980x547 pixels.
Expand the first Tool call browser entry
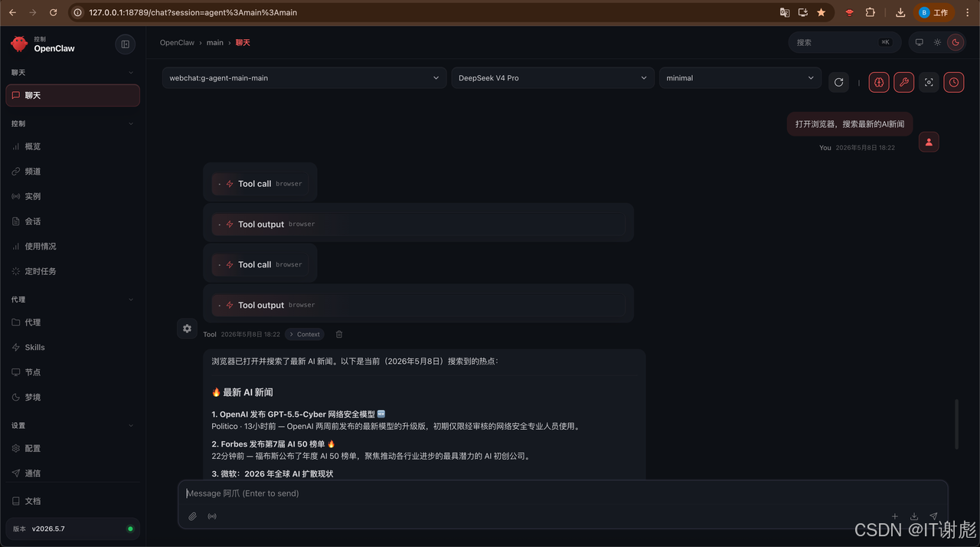[x=260, y=184]
